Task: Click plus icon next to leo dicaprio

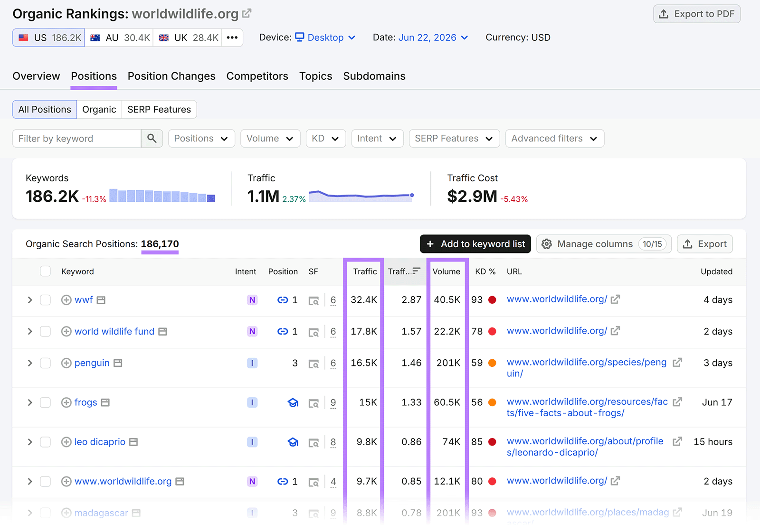Action: [x=66, y=442]
